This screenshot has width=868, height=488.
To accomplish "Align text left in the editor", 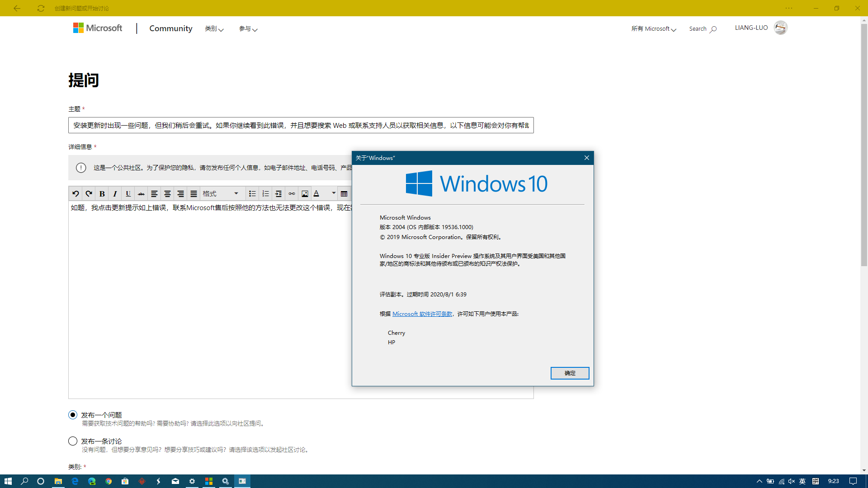I will point(154,194).
